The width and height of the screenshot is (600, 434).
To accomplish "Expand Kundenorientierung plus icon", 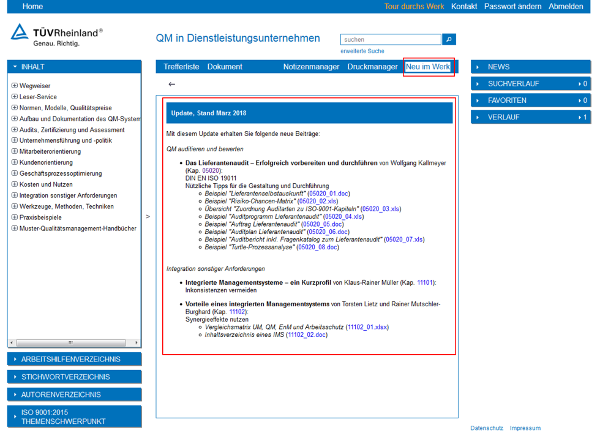I will [14, 162].
